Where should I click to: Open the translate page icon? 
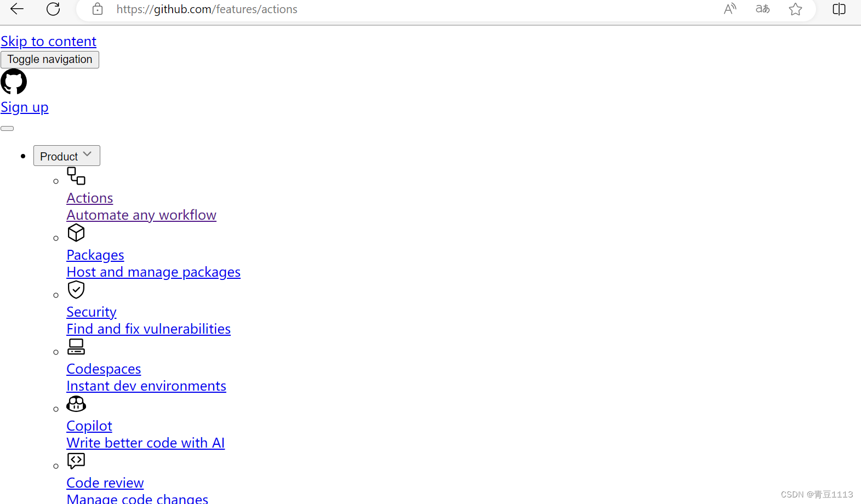(762, 9)
